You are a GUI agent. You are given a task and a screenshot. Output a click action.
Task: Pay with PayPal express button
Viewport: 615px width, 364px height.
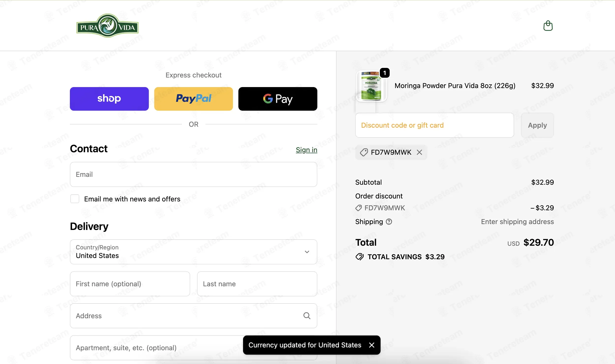coord(194,99)
